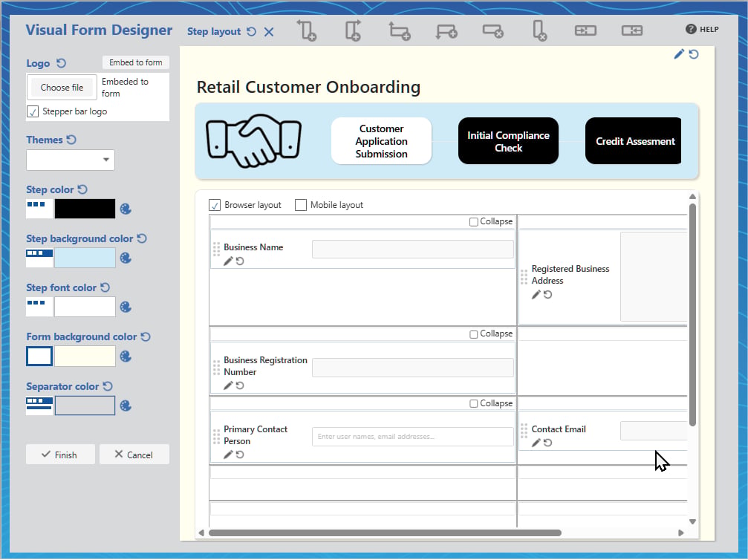Grab the Business Name drag handle
The width and height of the screenshot is (748, 560).
click(216, 249)
